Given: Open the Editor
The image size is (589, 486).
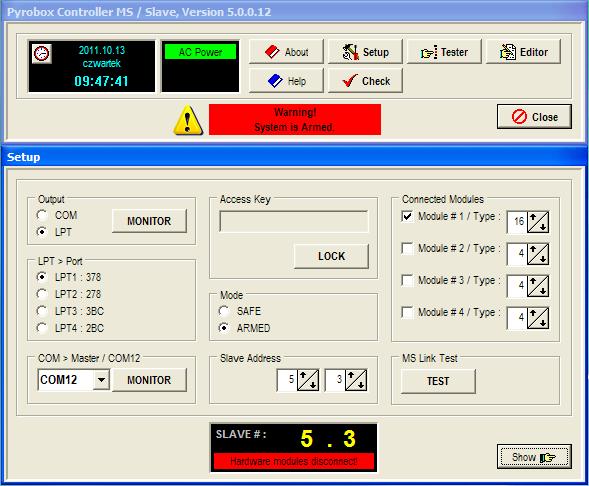Looking at the screenshot, I should (x=523, y=52).
